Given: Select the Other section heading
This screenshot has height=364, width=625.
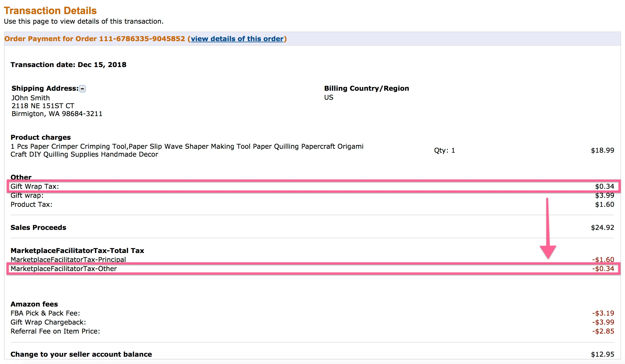Looking at the screenshot, I should coord(21,177).
